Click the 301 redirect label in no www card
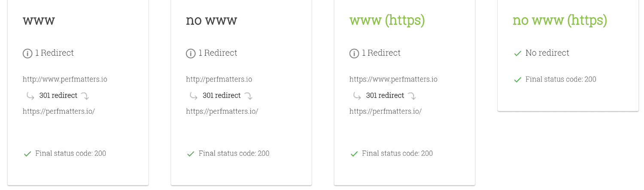Screen dimensions: 644x190 click(x=222, y=95)
